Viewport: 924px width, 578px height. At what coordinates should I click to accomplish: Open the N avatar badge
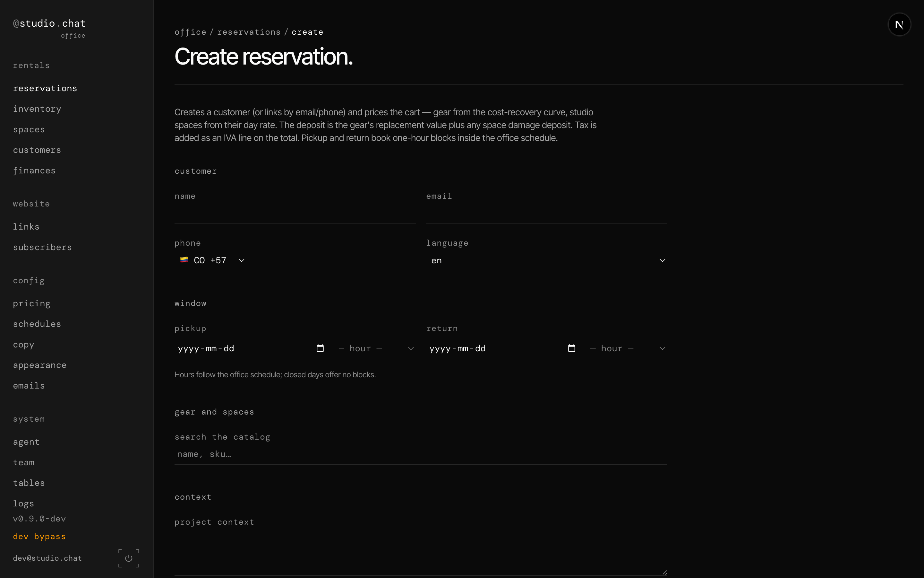[899, 25]
